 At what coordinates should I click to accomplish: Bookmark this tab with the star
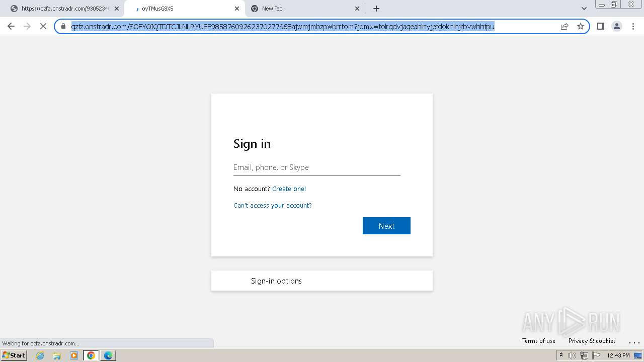pyautogui.click(x=581, y=26)
